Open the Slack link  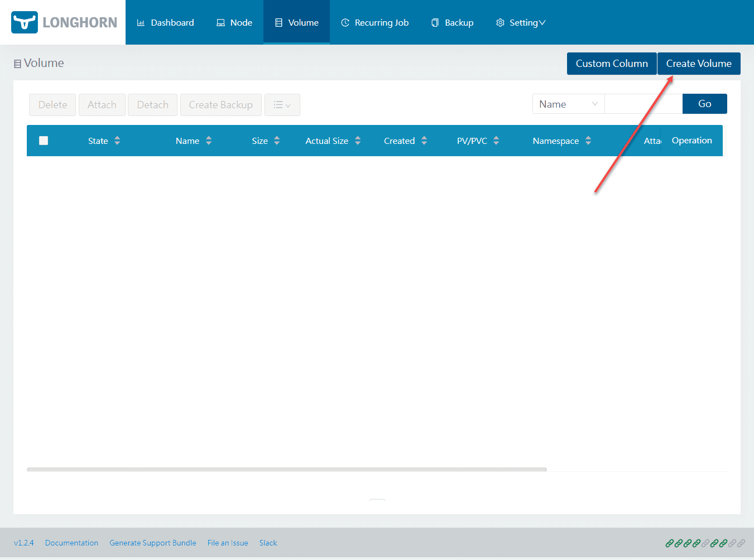pyautogui.click(x=268, y=543)
